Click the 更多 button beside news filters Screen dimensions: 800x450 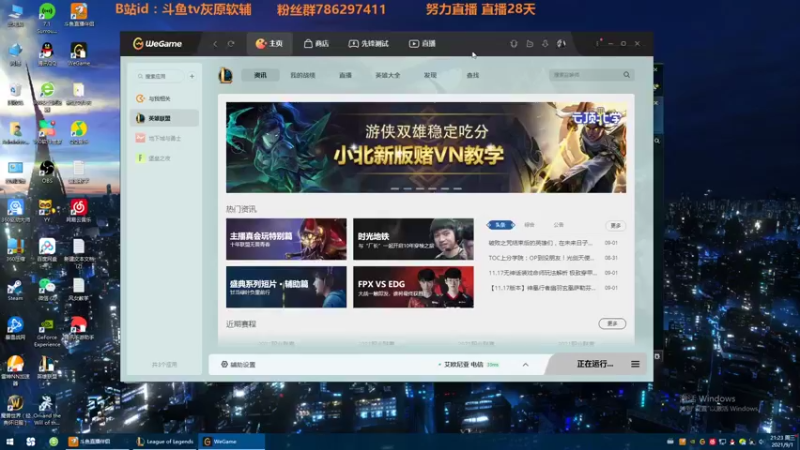tap(616, 226)
